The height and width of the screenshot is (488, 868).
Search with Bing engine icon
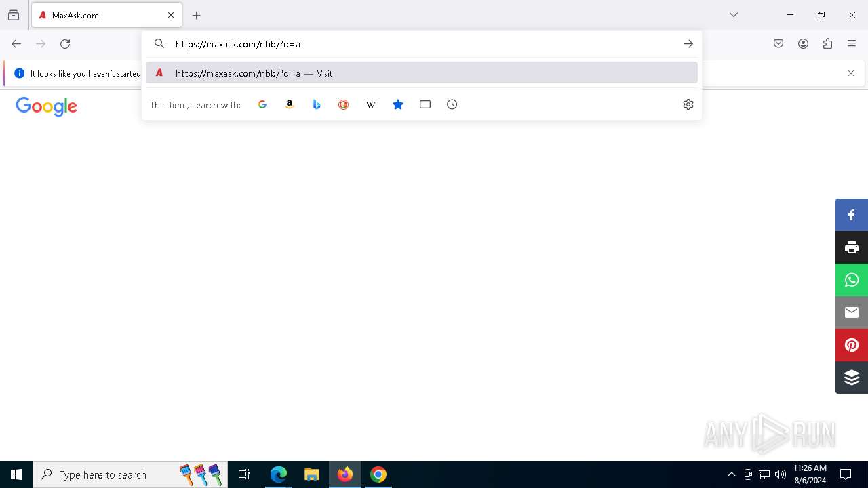point(317,104)
